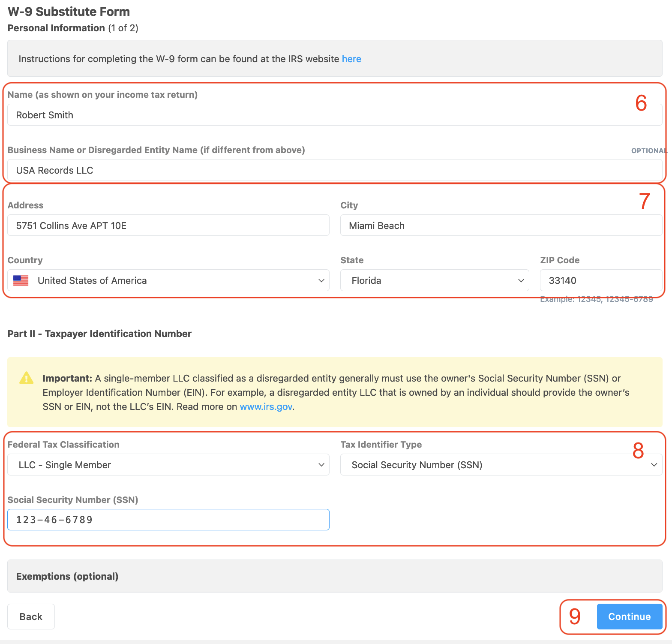Click the OPTIONAL label beside Business Name
The image size is (672, 644).
click(648, 150)
